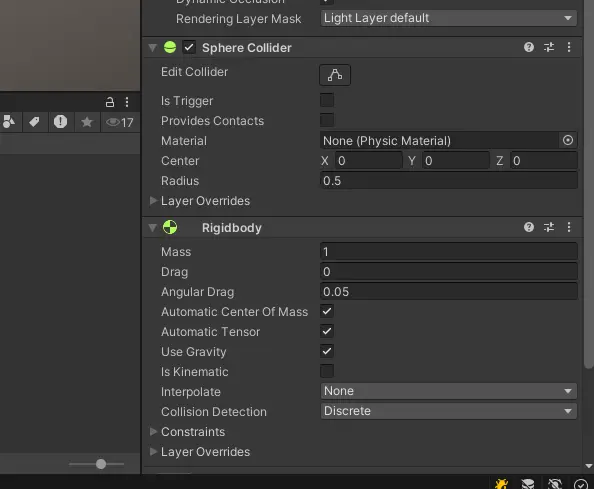Click the Sphere Collider component icon
Viewport: 594px width, 489px height.
click(x=170, y=47)
